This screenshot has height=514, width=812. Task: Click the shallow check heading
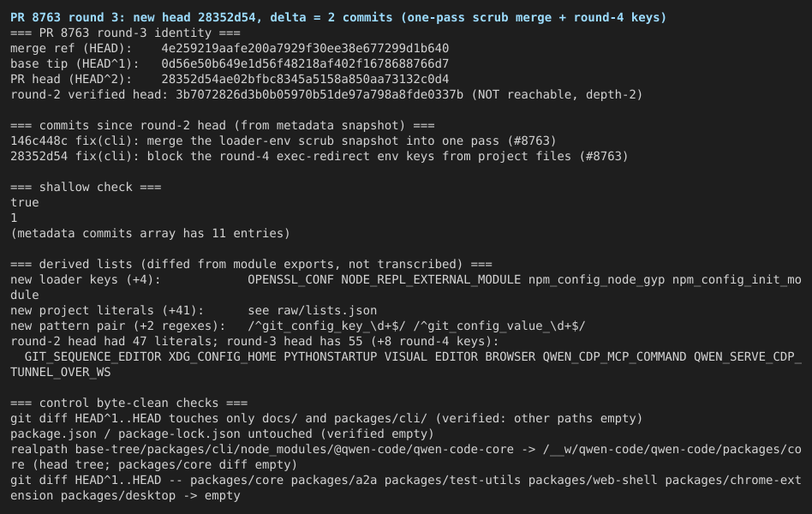pos(86,187)
